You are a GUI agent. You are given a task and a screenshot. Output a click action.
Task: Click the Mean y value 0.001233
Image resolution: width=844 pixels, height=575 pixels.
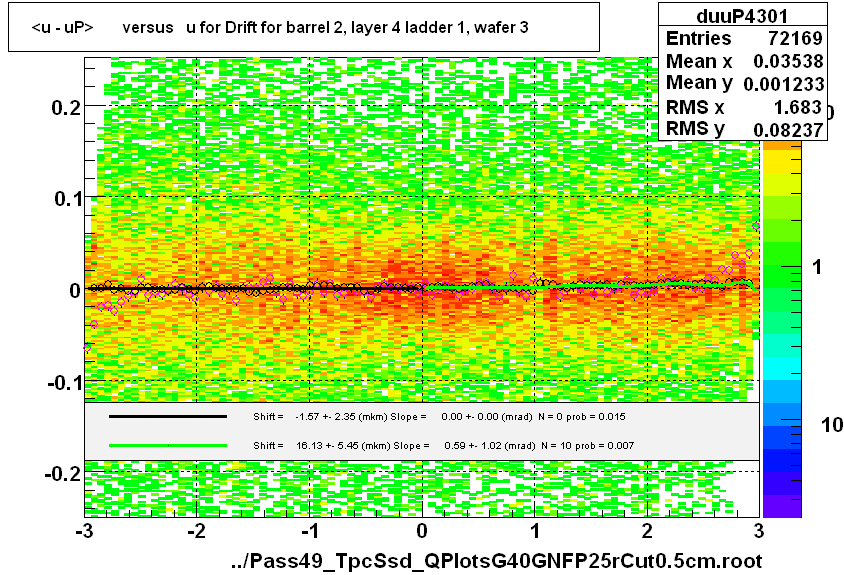(x=784, y=83)
